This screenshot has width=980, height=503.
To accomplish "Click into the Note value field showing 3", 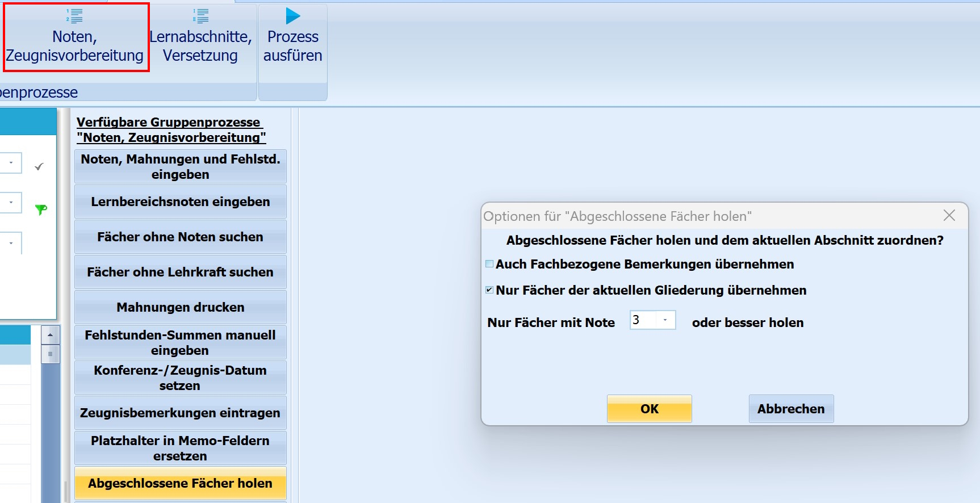I will tap(643, 320).
